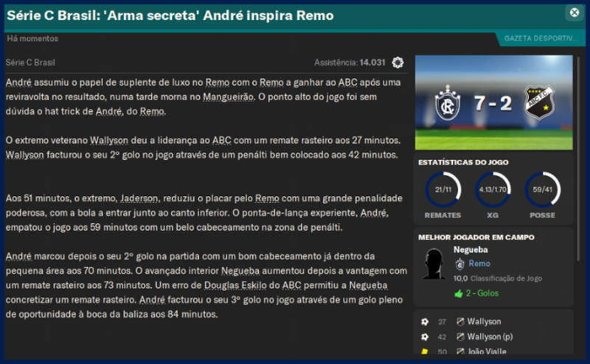Image resolution: width=590 pixels, height=364 pixels.
Task: Click Wallyson (p) penalty scorer entry
Action: [490, 337]
